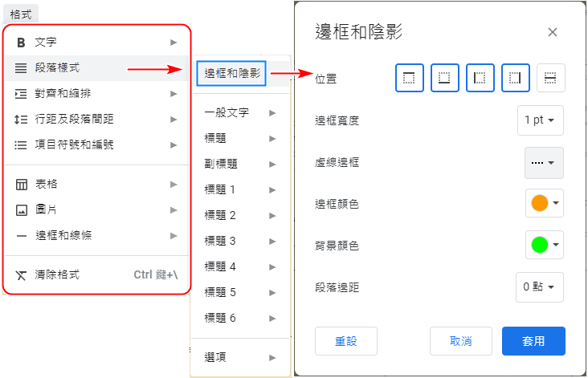
Task: Open the 邊框寬度 1 pt dropdown
Action: [540, 120]
